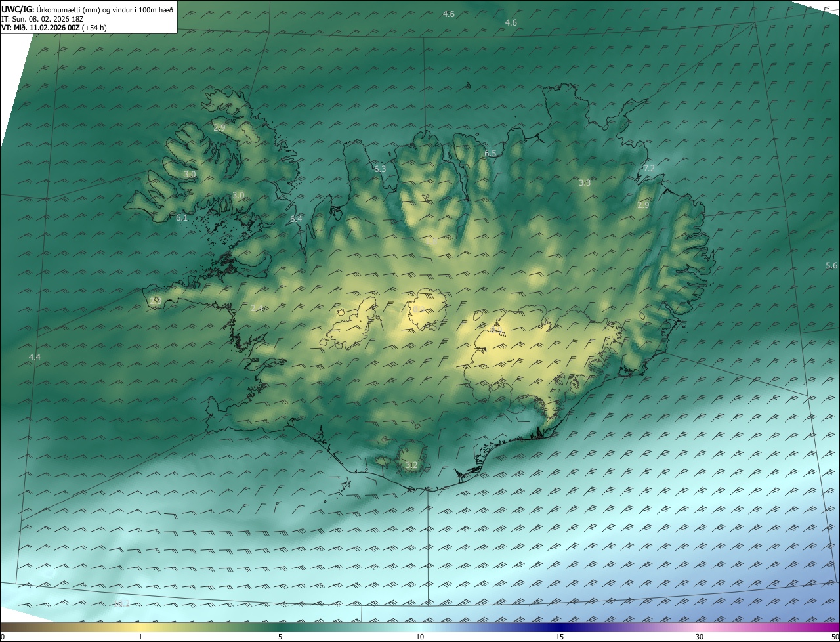The image size is (840, 642).
Task: Click the 6.4 value label on the map
Action: 296,219
